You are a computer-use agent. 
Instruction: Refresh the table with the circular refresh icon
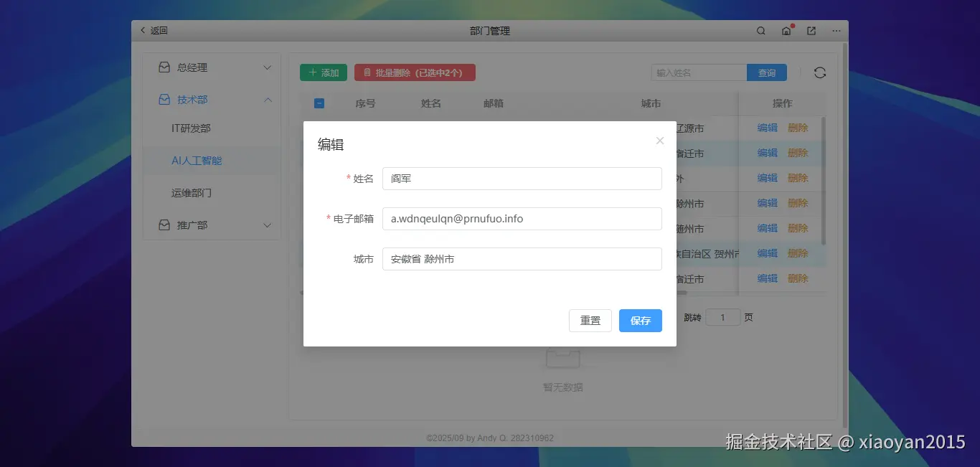[x=821, y=72]
